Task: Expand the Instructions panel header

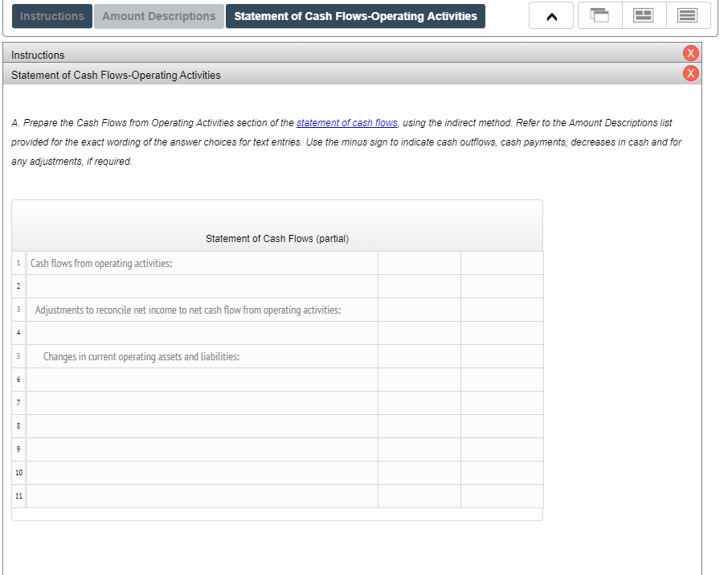Action: coord(321,53)
